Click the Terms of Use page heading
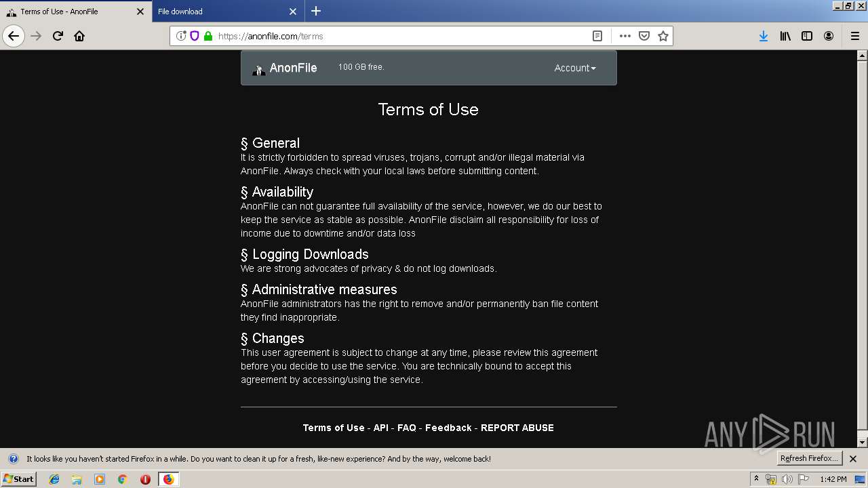 tap(429, 110)
